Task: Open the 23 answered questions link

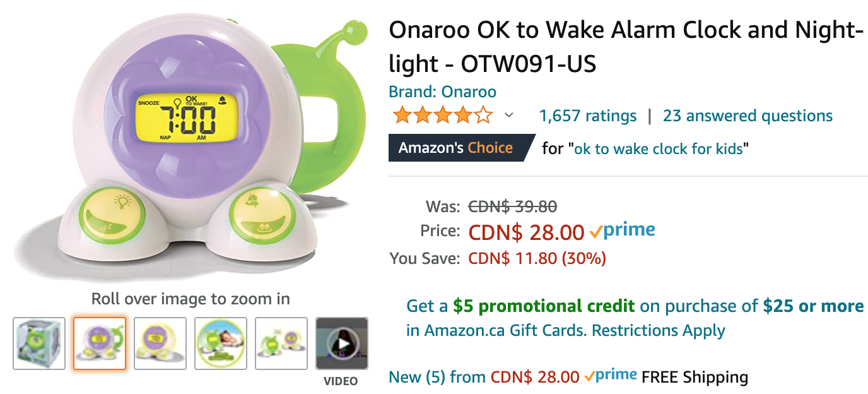Action: (748, 116)
